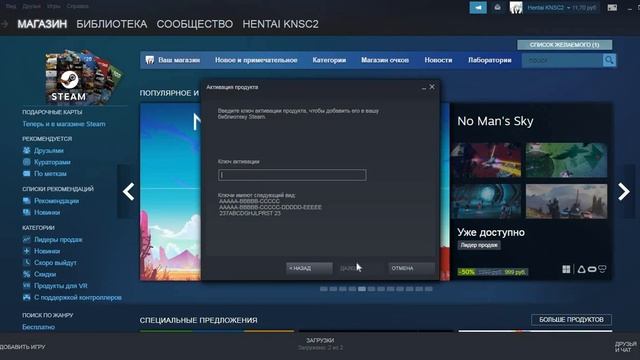Viewport: 640px width, 360px height.
Task: Click the store search magnifier icon
Action: (609, 60)
